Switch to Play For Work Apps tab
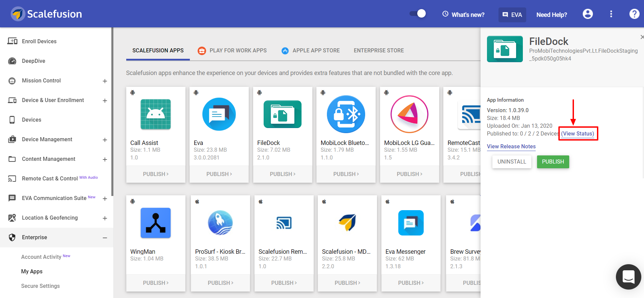Viewport: 644px width, 298px height. [232, 50]
